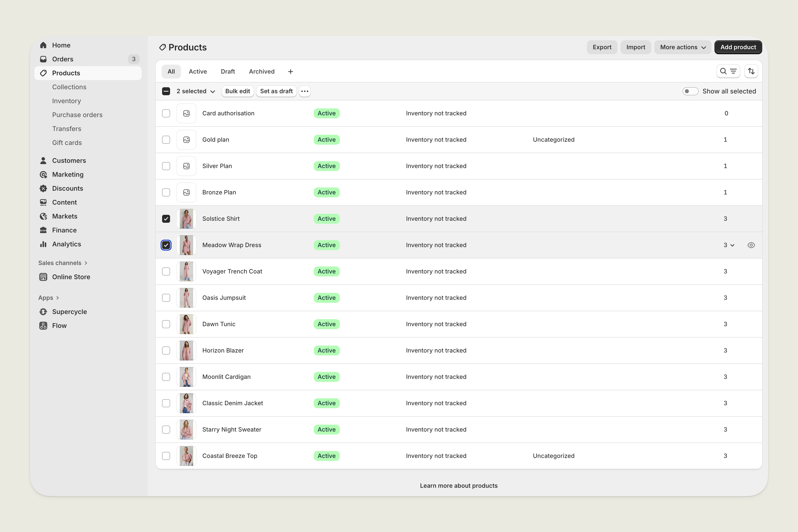Open the Online Store channel icon

coord(43,277)
